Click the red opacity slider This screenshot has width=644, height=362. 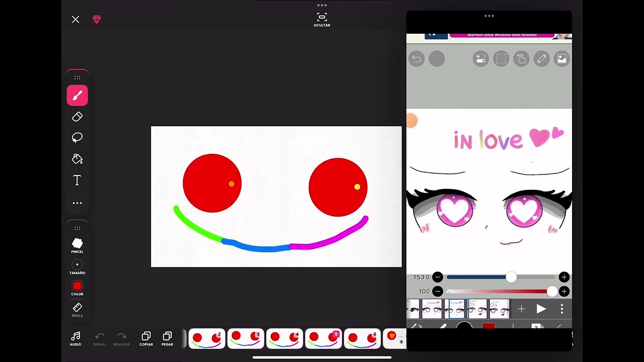[x=501, y=292]
